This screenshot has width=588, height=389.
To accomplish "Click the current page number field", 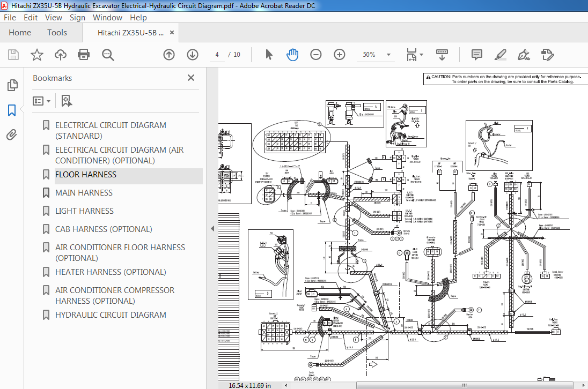I will [217, 55].
